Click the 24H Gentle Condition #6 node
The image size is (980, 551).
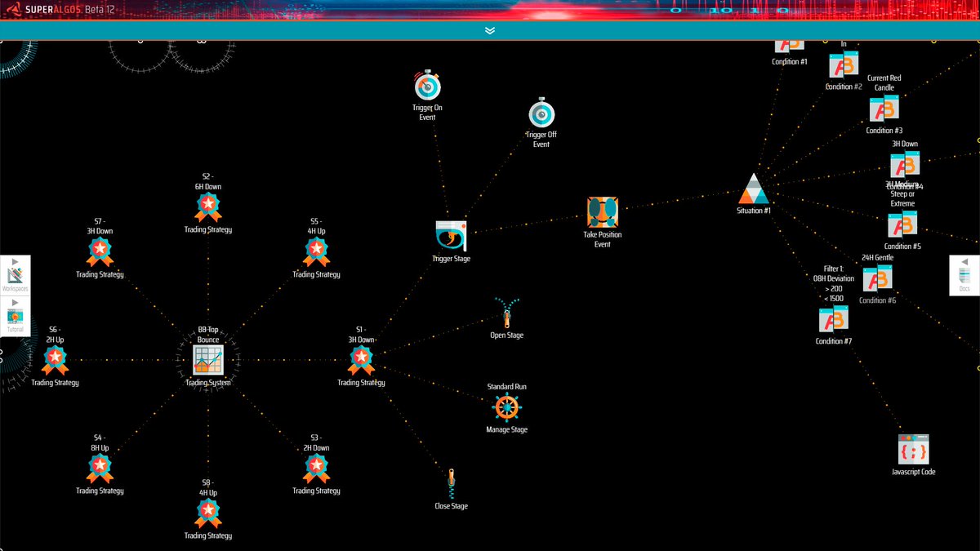coord(877,278)
